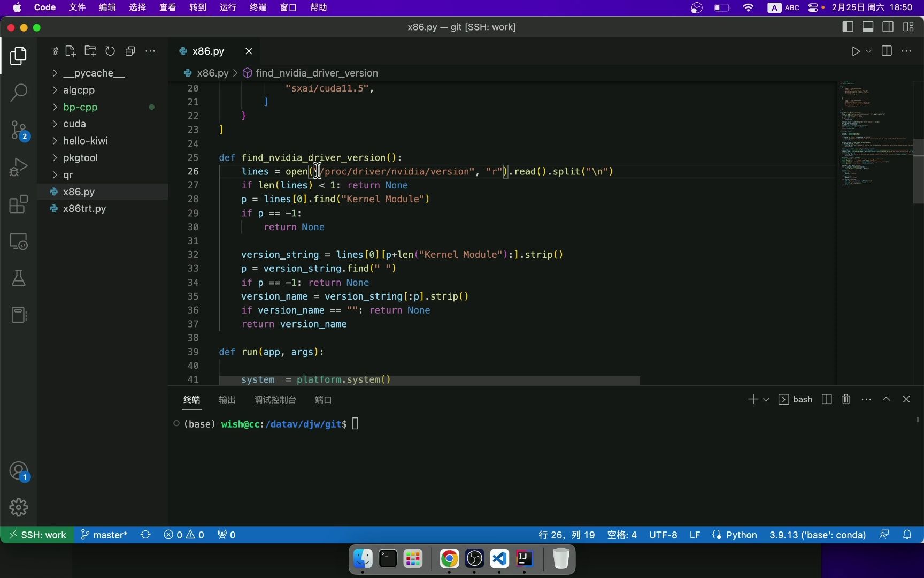Toggle the bottom panel visibility
The height and width of the screenshot is (578, 924).
(868, 27)
